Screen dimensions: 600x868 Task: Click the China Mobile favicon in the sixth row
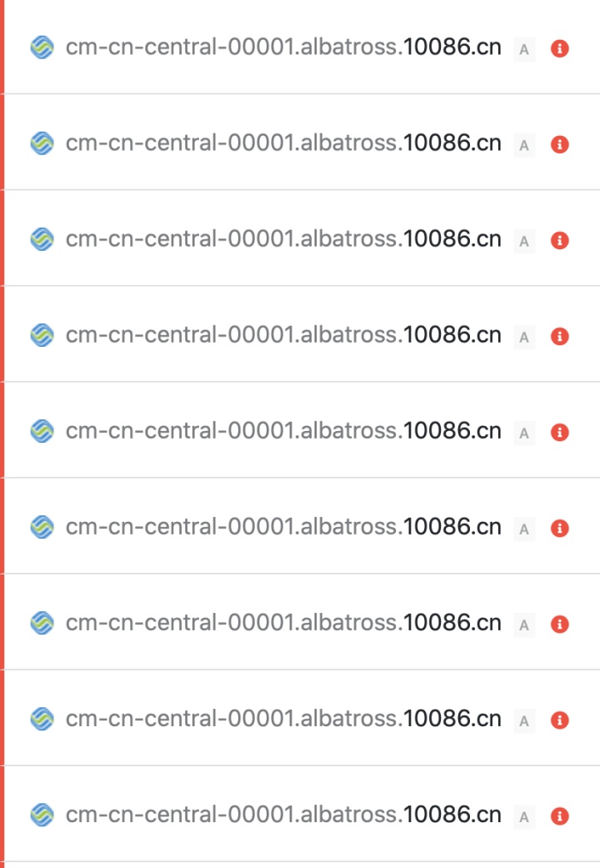click(x=42, y=528)
